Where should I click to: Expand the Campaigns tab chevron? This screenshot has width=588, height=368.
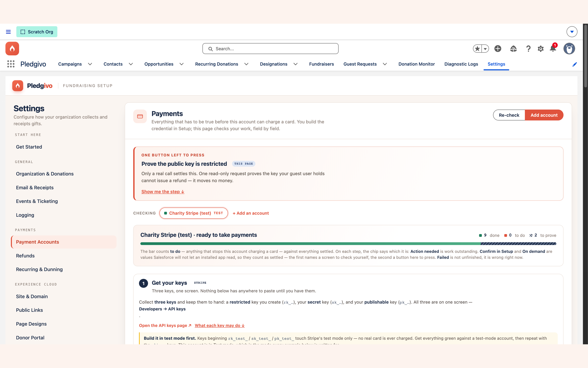90,64
